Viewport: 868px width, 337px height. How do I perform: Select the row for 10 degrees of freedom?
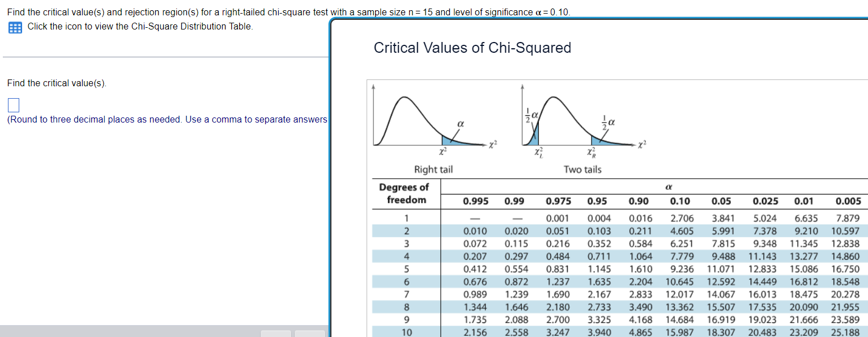coord(406,332)
